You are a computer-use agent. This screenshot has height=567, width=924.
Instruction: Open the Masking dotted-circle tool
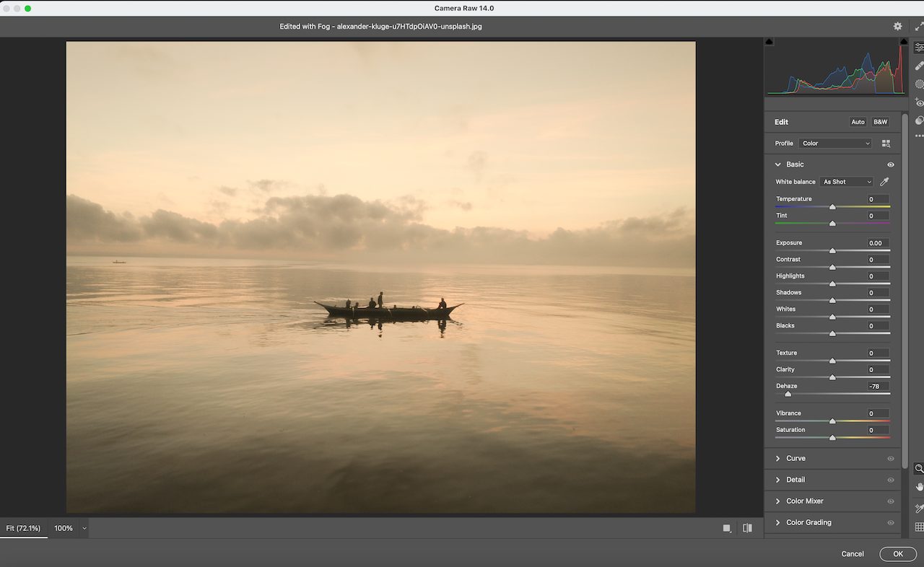(x=919, y=84)
